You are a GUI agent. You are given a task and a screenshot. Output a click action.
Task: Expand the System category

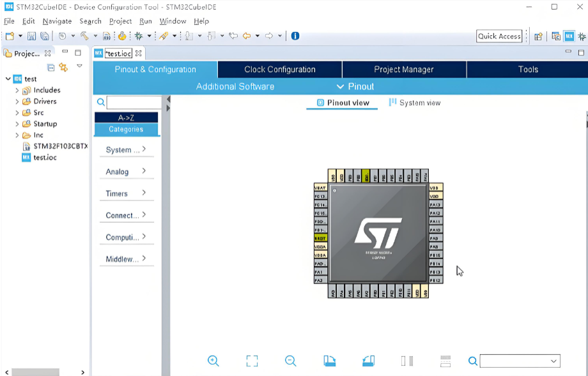127,150
